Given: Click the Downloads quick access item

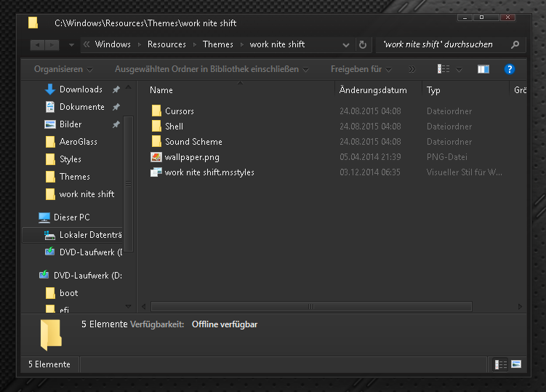Looking at the screenshot, I should [x=80, y=89].
